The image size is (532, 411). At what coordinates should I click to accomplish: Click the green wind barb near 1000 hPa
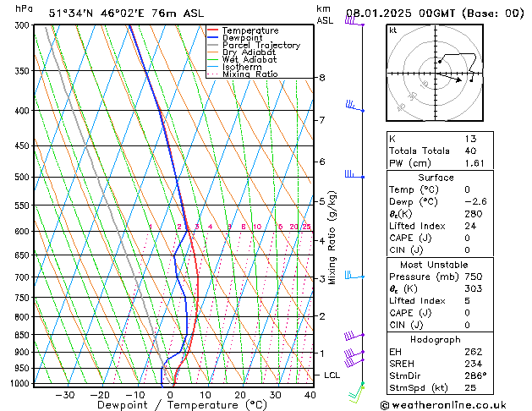click(x=357, y=389)
